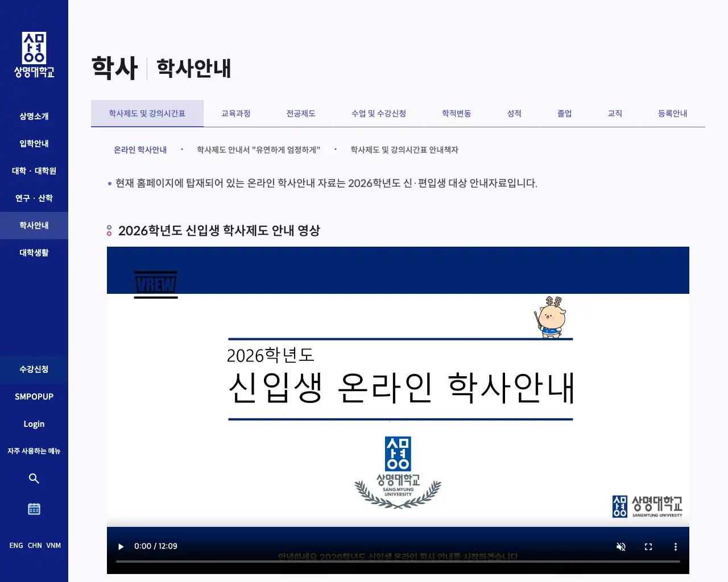Click the notice text about 2026학년도 신·편입생
This screenshot has width=728, height=582.
[326, 183]
